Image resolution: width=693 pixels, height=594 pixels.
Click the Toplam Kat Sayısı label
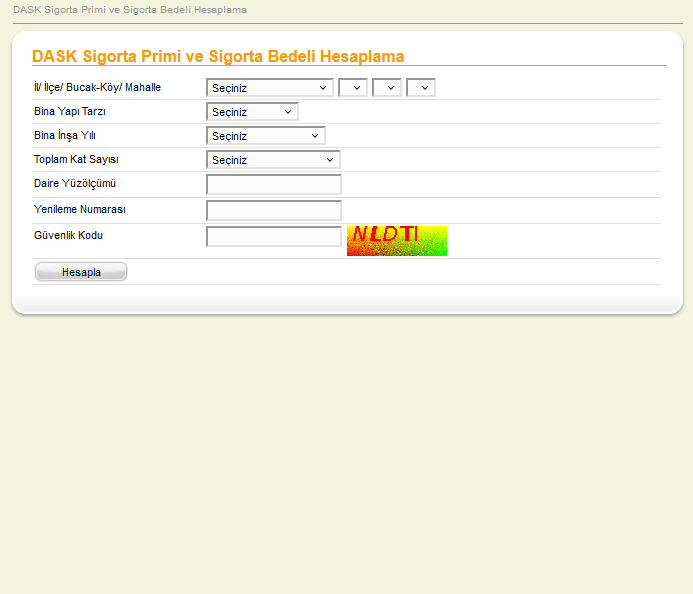[x=77, y=159]
